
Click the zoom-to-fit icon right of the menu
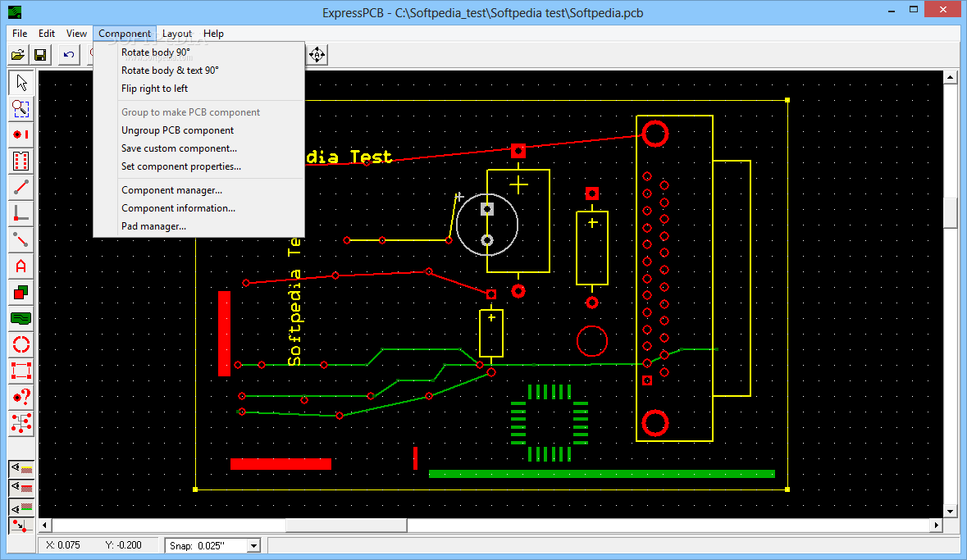317,55
